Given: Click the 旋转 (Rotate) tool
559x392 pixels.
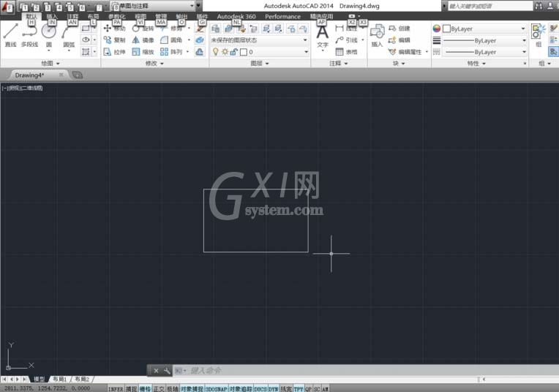Looking at the screenshot, I should (143, 28).
